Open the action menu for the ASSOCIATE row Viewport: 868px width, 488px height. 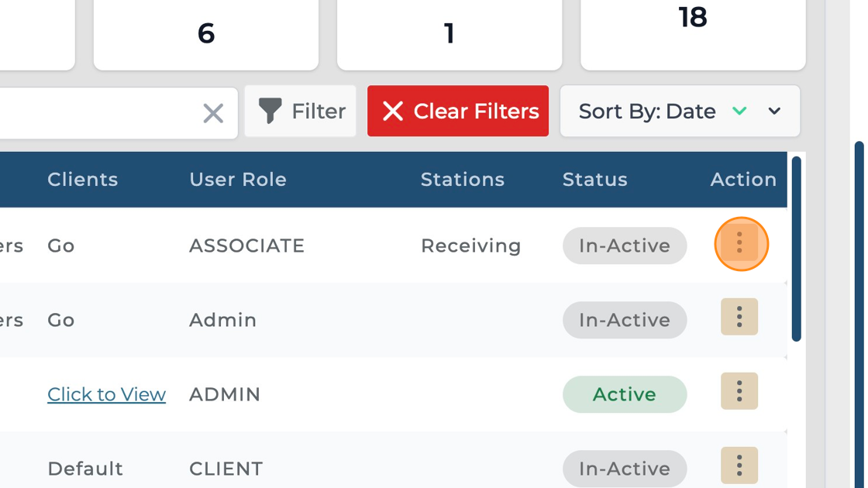point(739,243)
